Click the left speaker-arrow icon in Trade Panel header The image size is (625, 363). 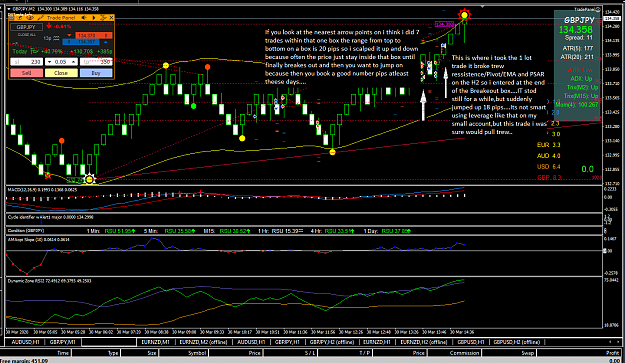84,18
